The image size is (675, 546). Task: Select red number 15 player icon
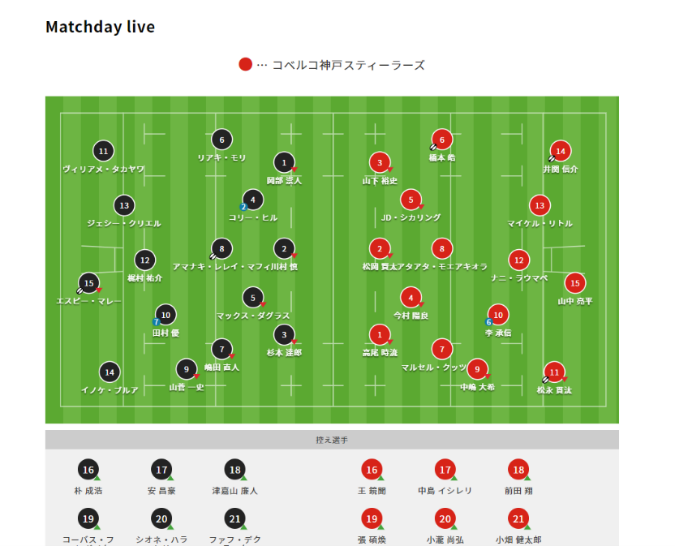pyautogui.click(x=575, y=283)
